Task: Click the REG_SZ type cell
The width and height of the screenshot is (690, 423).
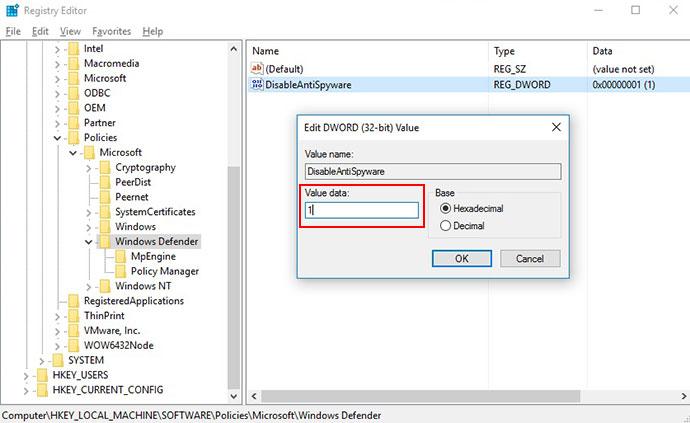Action: (509, 69)
